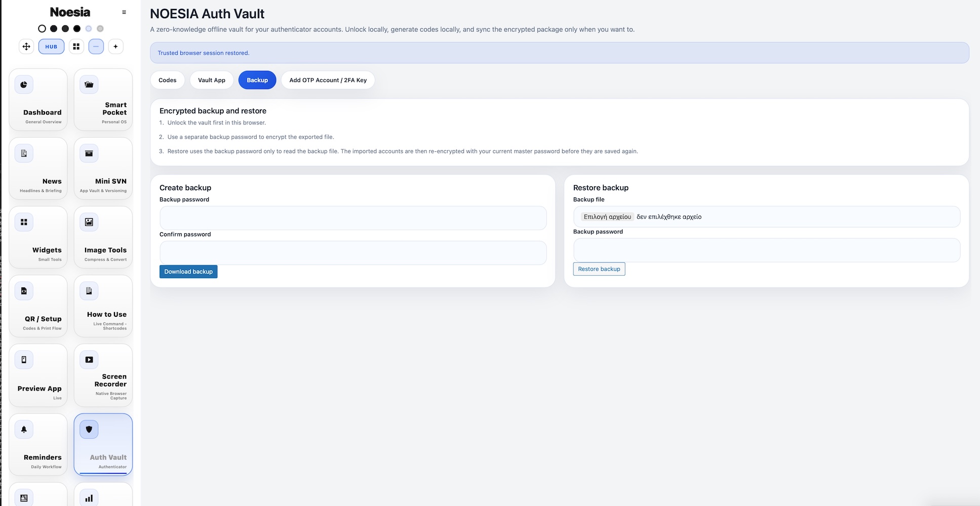The height and width of the screenshot is (506, 980).
Task: Switch to grid layout beside HUB
Action: (76, 47)
